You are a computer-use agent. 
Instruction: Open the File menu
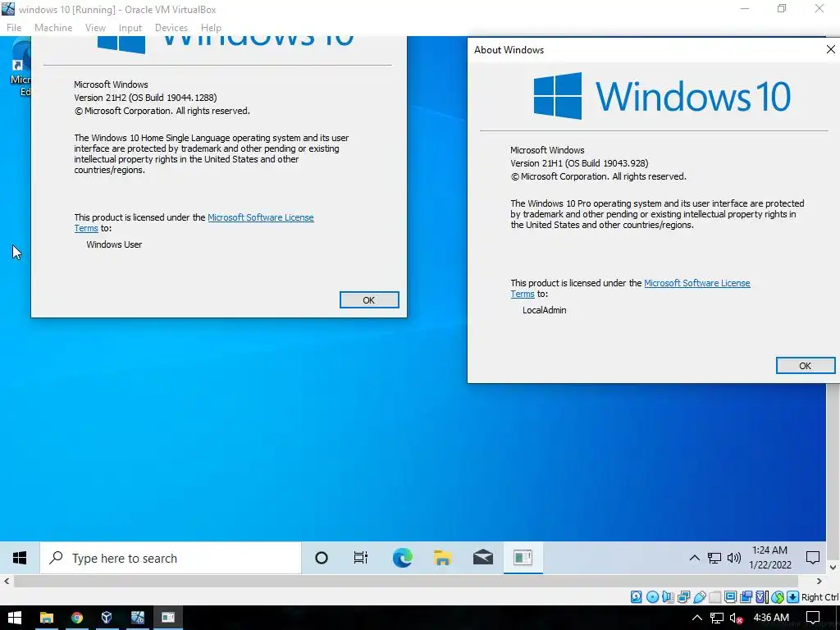(14, 27)
